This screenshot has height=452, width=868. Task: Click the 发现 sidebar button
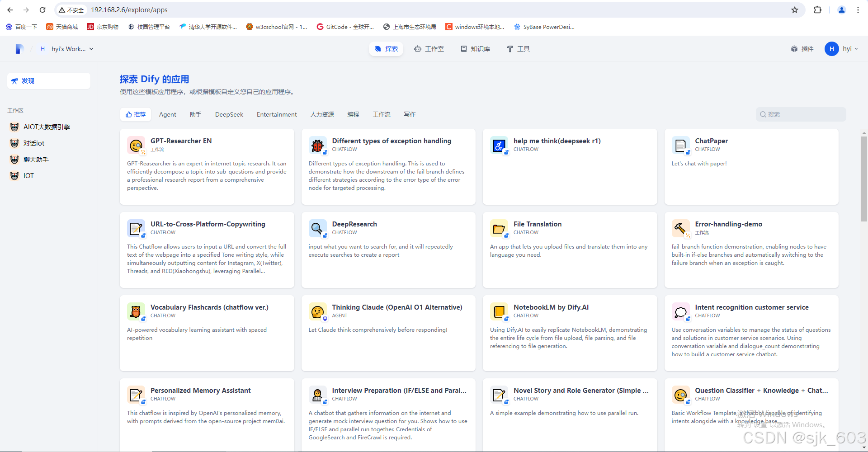[x=49, y=81]
